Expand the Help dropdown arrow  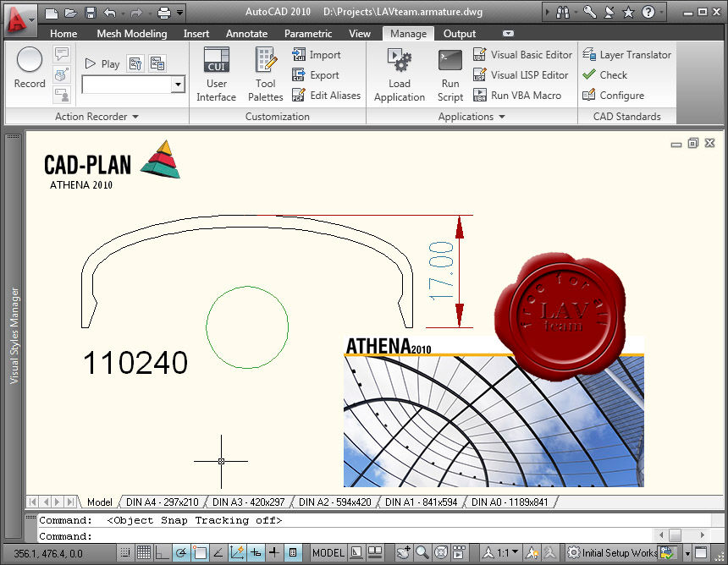tap(661, 13)
